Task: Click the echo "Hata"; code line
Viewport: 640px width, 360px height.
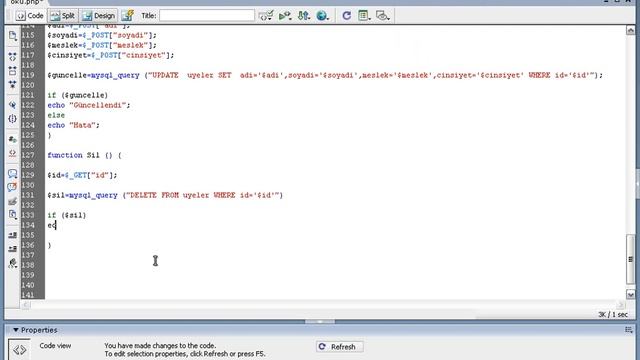Action: point(73,125)
